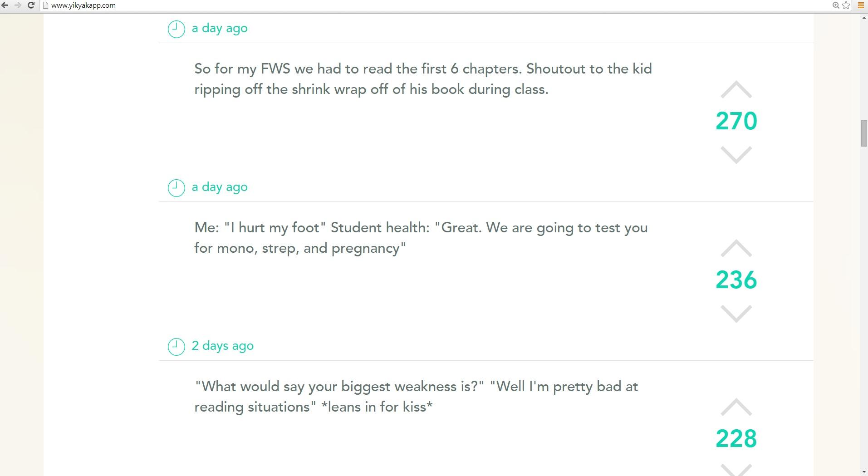Click the browser back arrow
Screen dimensions: 868x476
pyautogui.click(x=5, y=5)
